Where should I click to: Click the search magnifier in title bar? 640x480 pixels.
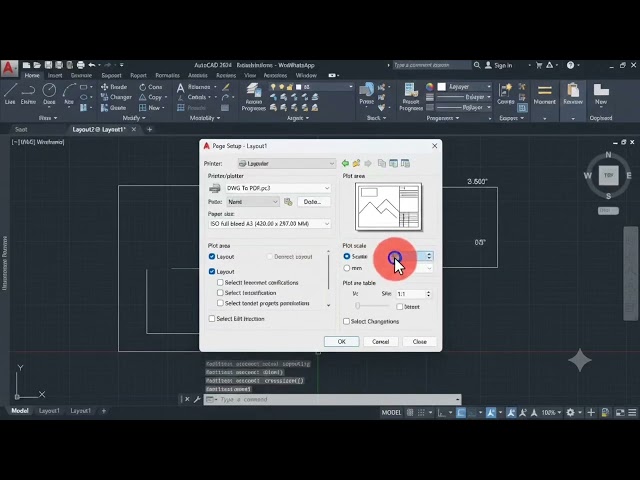477,65
